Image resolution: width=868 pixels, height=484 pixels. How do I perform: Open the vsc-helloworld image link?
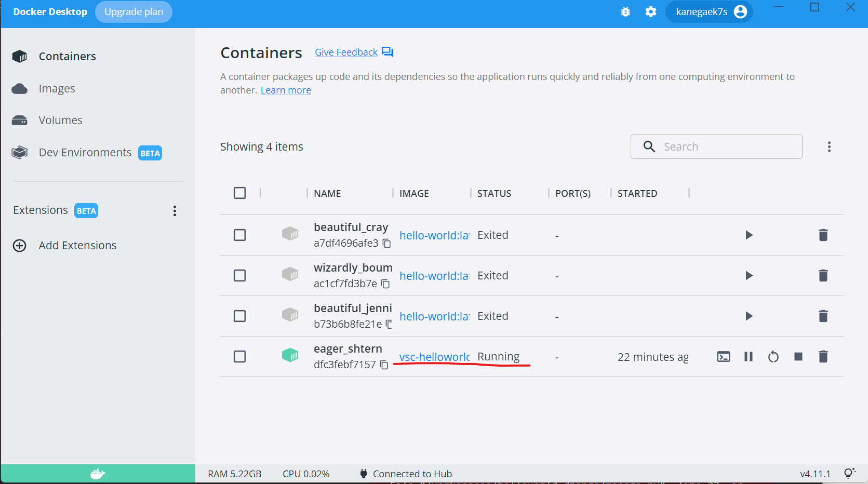pos(434,357)
